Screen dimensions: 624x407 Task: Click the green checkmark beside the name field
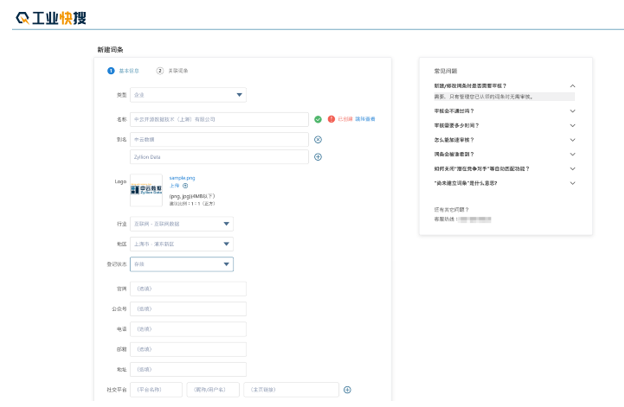point(318,119)
